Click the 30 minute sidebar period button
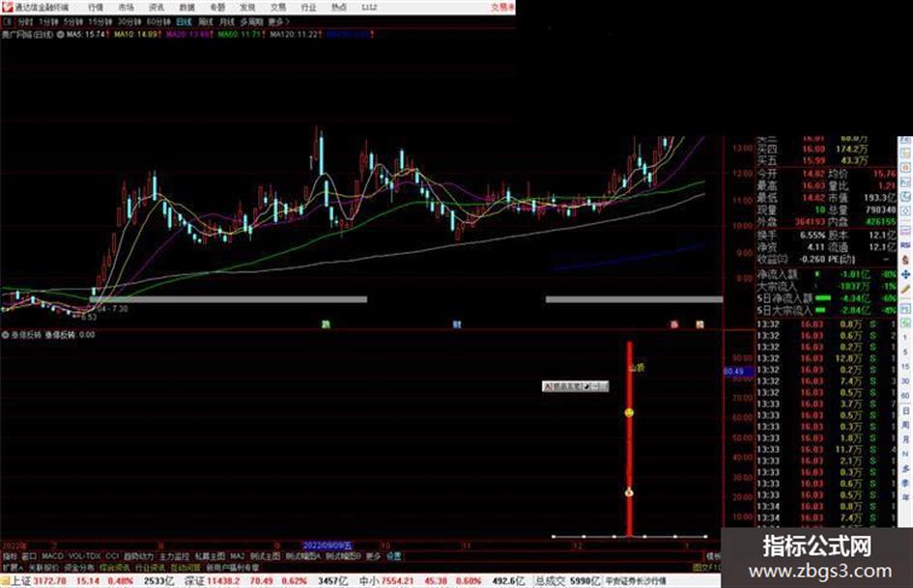Viewport: 913px width, 588px height. tap(905, 381)
